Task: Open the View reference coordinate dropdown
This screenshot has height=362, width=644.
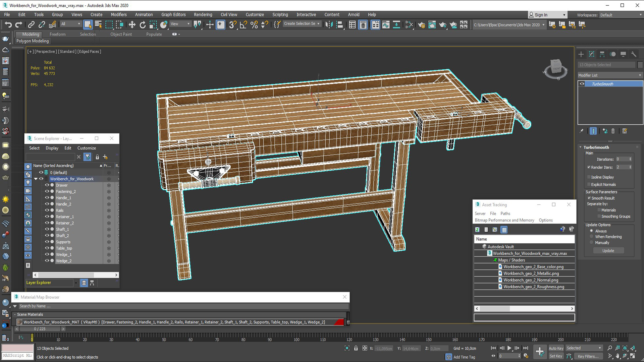Action: (180, 24)
